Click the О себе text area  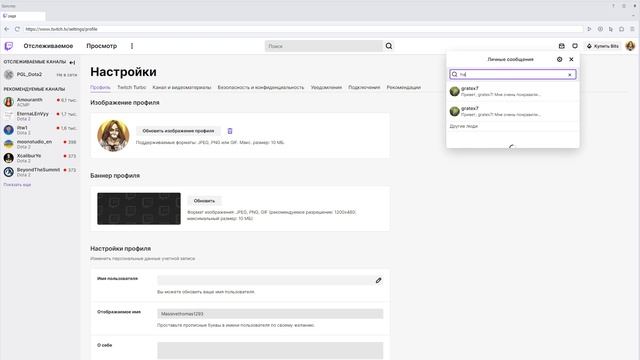tap(270, 351)
